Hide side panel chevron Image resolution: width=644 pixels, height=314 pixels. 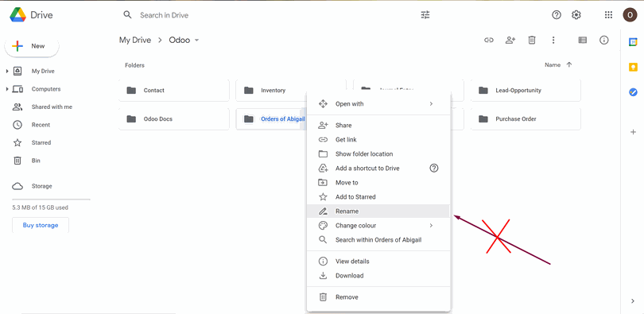pos(633,300)
